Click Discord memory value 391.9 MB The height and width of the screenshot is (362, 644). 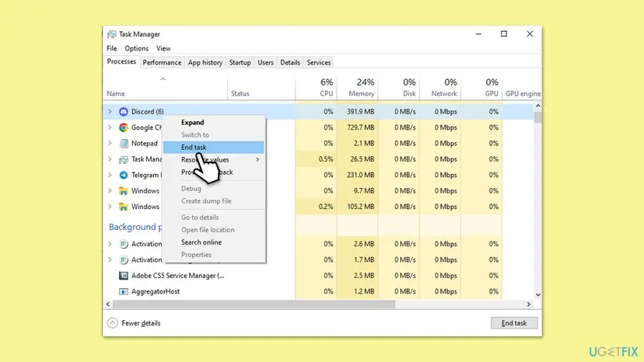tap(361, 112)
